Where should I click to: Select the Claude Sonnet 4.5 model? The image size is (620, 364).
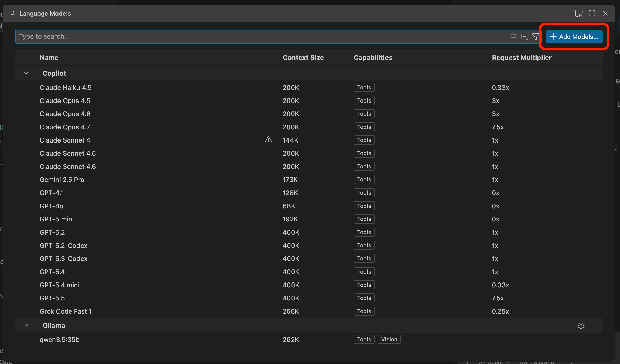309,153
